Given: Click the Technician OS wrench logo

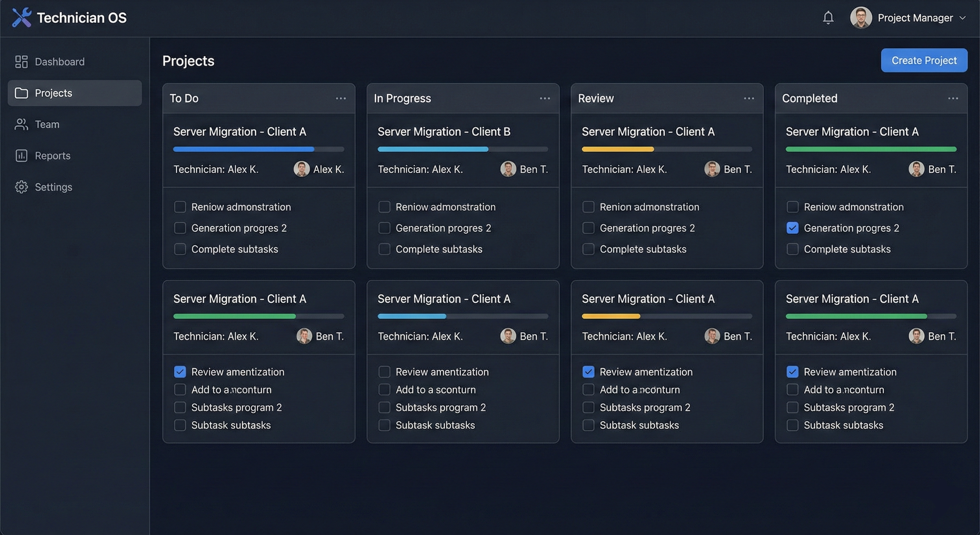Looking at the screenshot, I should point(22,17).
